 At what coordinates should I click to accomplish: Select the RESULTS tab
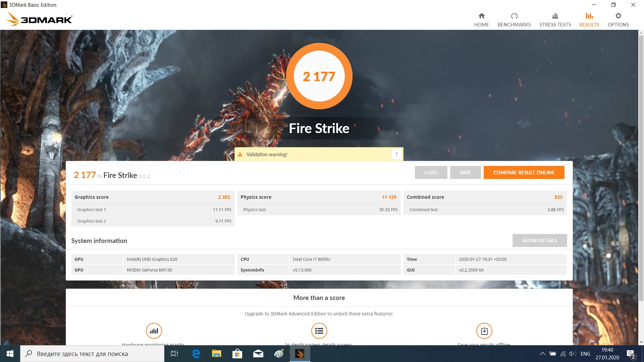(589, 20)
